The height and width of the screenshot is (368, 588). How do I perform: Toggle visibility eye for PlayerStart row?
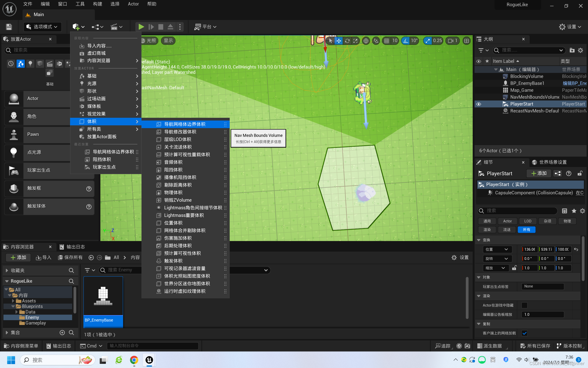pyautogui.click(x=479, y=104)
